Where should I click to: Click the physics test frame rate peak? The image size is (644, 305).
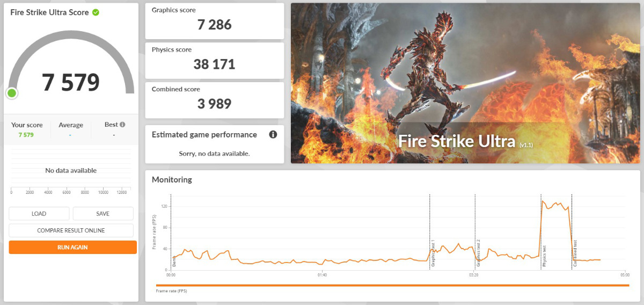click(x=543, y=201)
